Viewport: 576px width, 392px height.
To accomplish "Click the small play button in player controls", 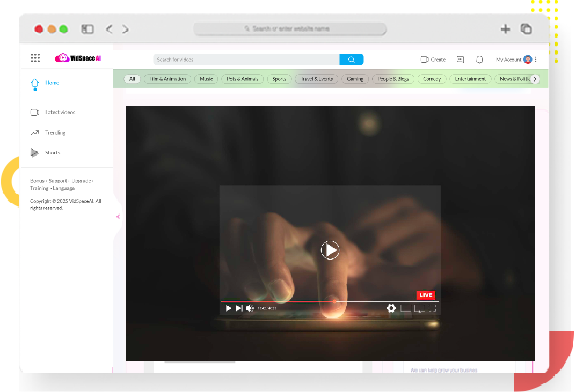I will click(x=229, y=308).
